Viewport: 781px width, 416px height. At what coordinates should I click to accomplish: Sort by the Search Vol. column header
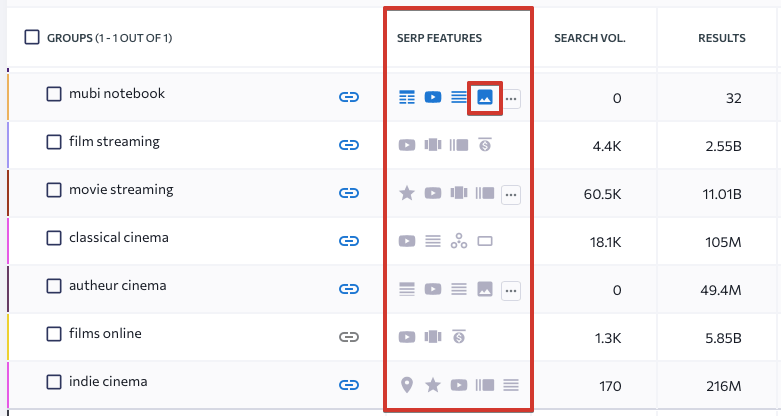click(590, 38)
